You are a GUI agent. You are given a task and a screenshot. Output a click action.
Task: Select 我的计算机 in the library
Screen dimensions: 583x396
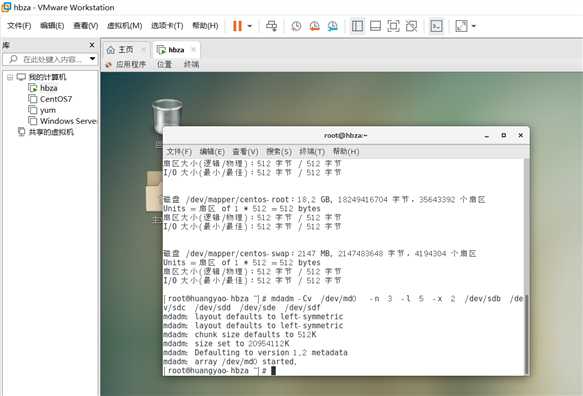point(47,77)
